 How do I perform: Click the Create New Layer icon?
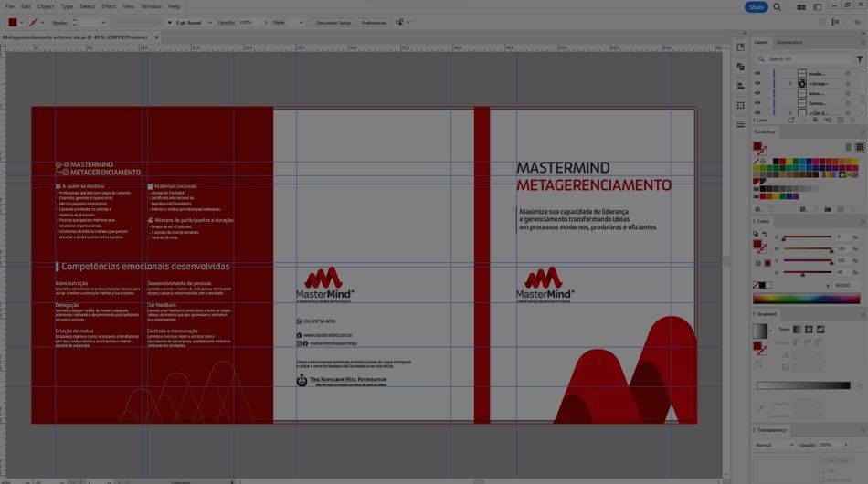point(841,120)
